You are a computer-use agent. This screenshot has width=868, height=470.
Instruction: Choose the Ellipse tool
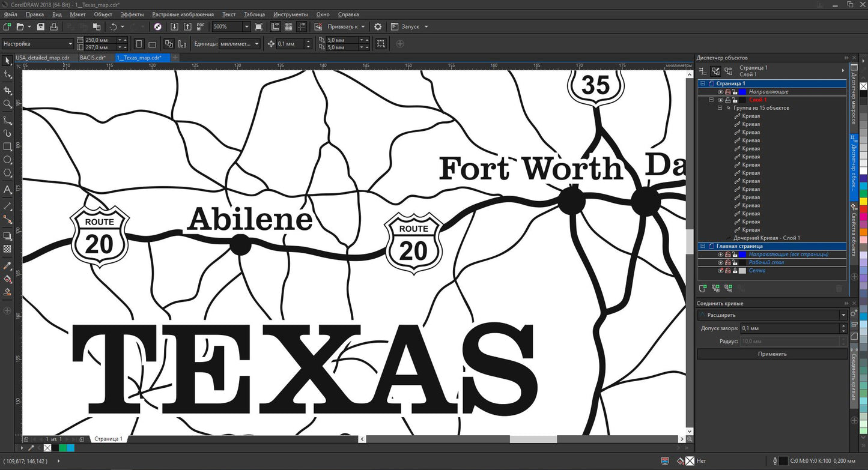coord(7,160)
